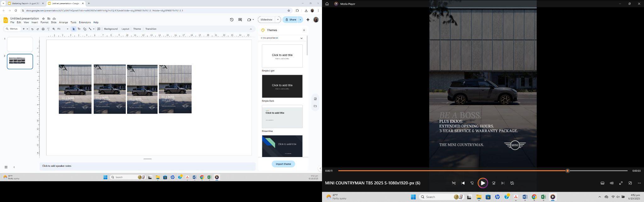
Task: Click the Undo toolbar icon
Action: pos(32,29)
